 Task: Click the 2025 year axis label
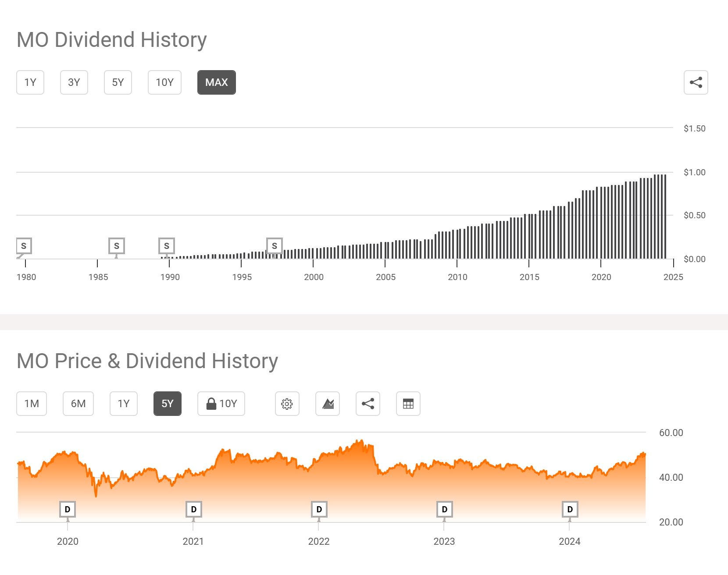(673, 277)
